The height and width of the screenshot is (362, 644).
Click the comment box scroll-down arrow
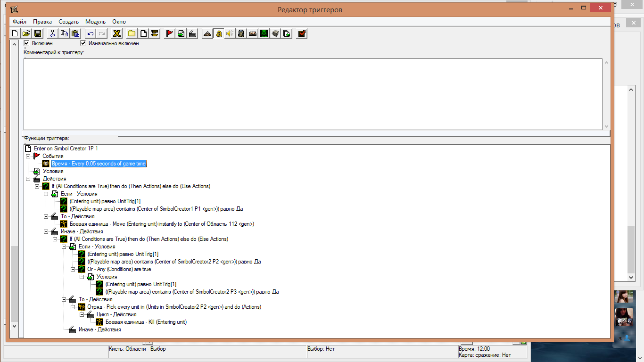coord(606,126)
